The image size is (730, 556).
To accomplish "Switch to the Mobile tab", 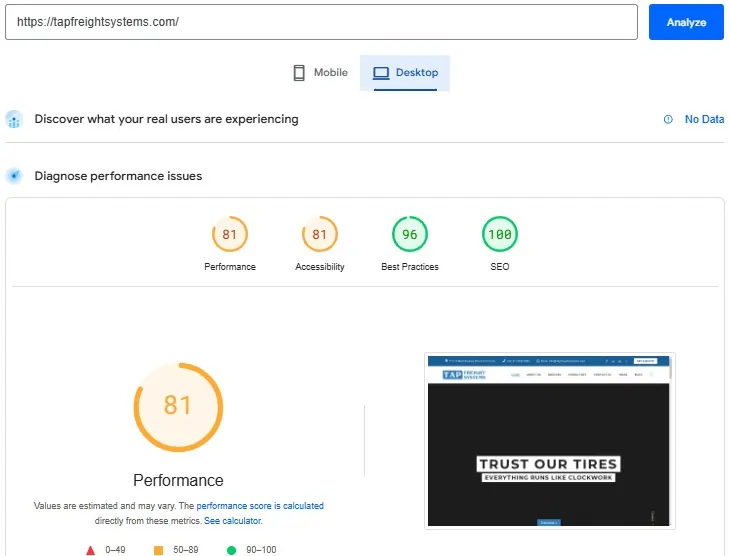I will [x=320, y=73].
